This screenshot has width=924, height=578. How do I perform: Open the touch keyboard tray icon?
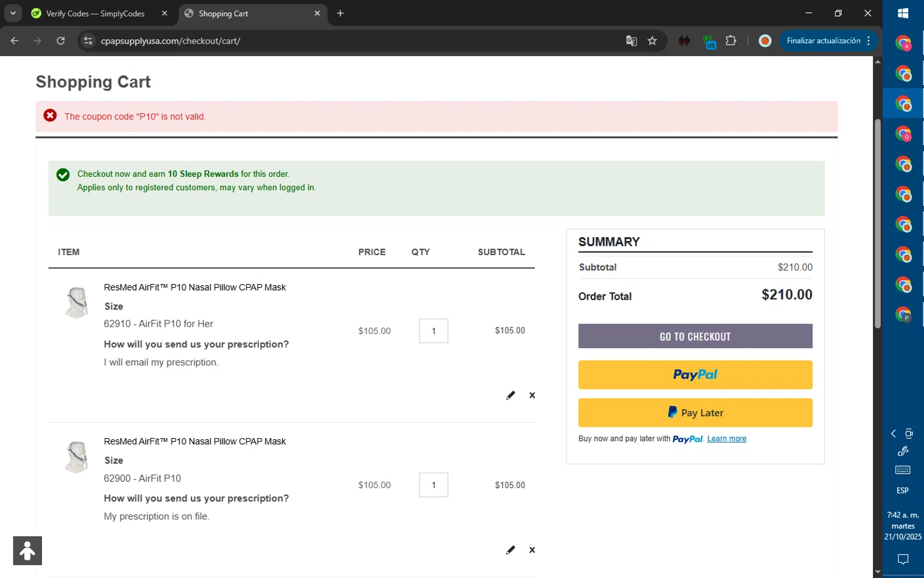(x=902, y=470)
